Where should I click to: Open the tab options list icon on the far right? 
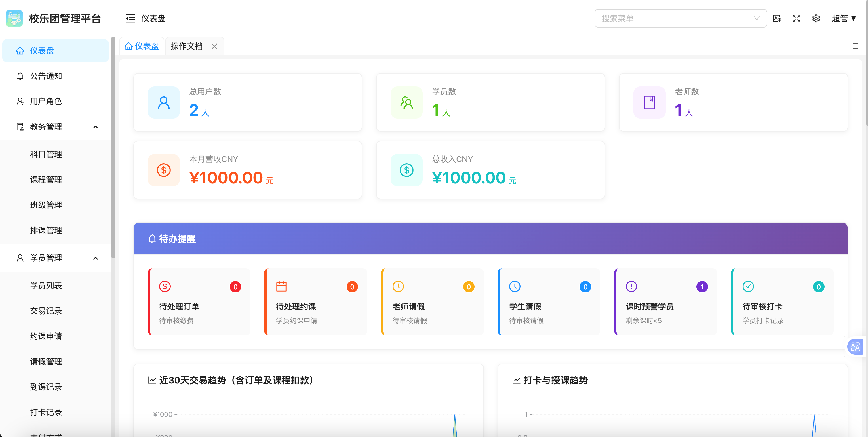tap(855, 46)
